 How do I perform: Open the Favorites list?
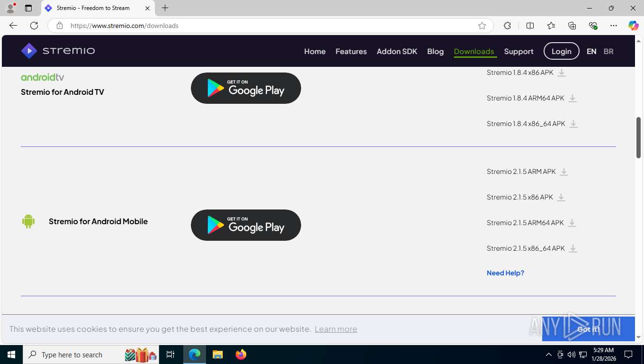coord(551,26)
